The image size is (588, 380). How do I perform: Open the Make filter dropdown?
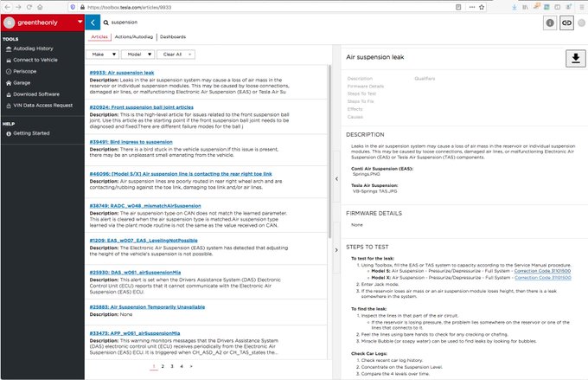102,55
